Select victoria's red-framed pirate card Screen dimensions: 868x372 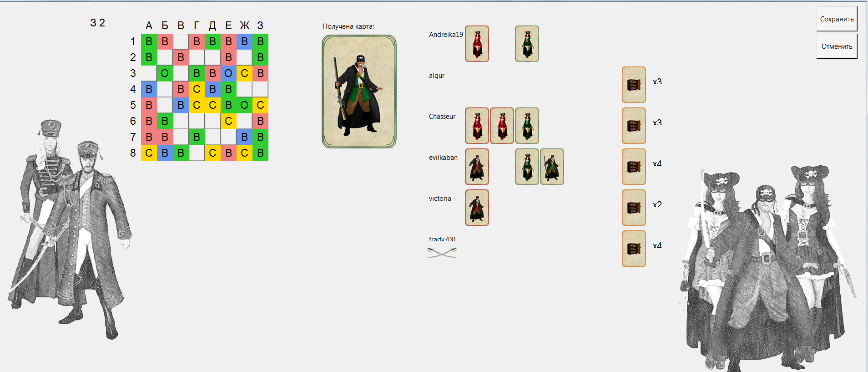coord(477,208)
